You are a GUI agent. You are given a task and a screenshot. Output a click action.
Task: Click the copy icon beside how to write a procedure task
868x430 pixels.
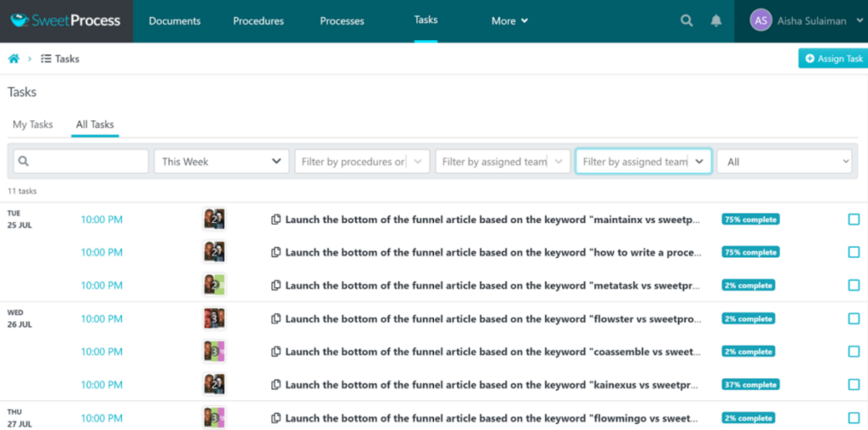[x=275, y=252]
